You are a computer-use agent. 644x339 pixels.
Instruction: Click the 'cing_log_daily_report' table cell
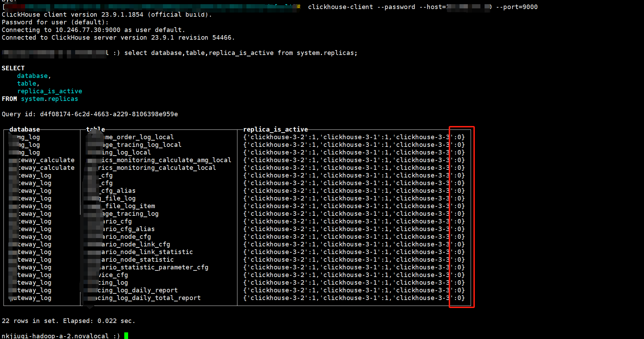tap(138, 290)
